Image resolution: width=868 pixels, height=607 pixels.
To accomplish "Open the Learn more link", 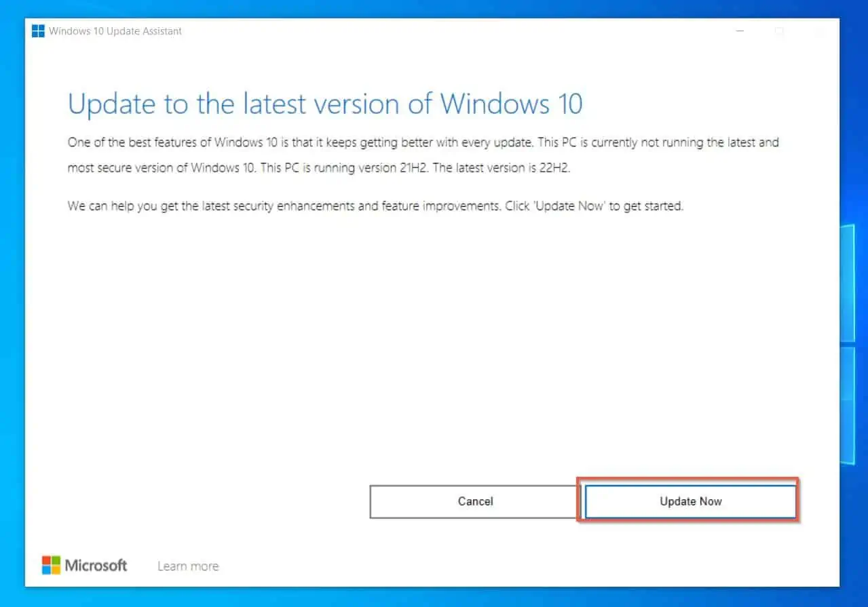I will point(188,566).
